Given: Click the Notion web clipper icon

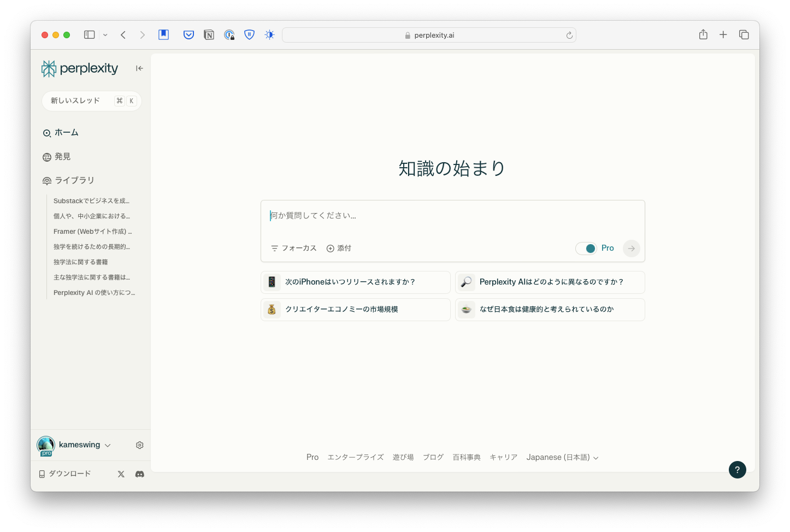Looking at the screenshot, I should [209, 35].
